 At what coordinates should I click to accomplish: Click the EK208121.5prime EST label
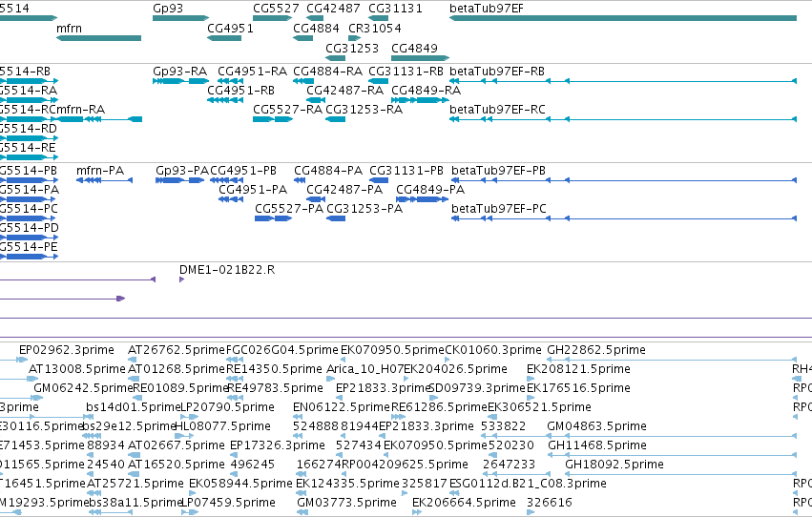coord(578,369)
